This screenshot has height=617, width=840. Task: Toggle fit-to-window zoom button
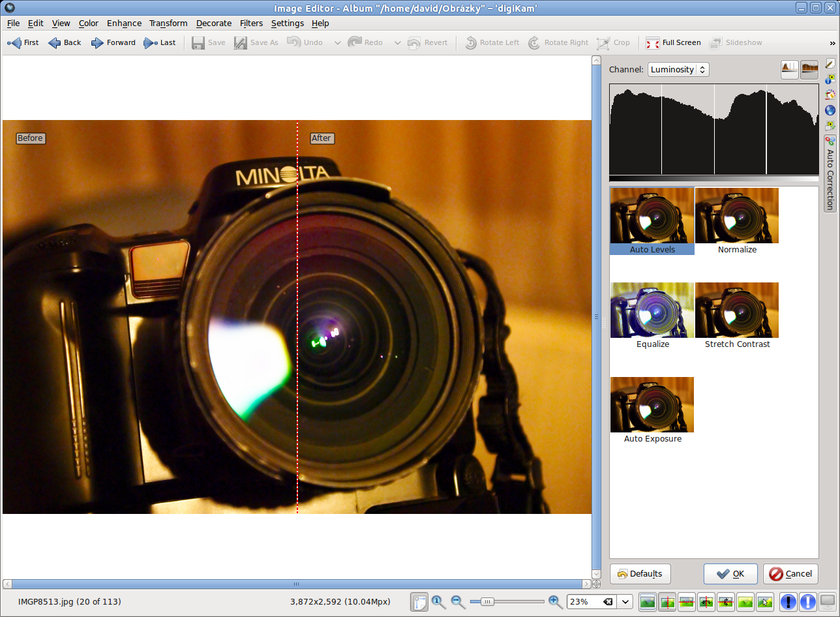pos(419,601)
